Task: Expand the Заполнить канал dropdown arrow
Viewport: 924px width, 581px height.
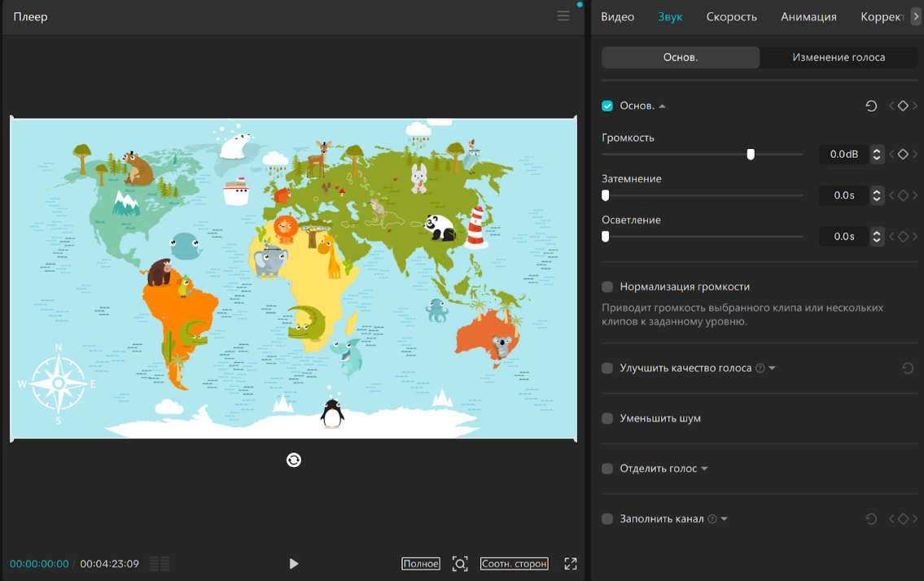Action: coord(724,519)
